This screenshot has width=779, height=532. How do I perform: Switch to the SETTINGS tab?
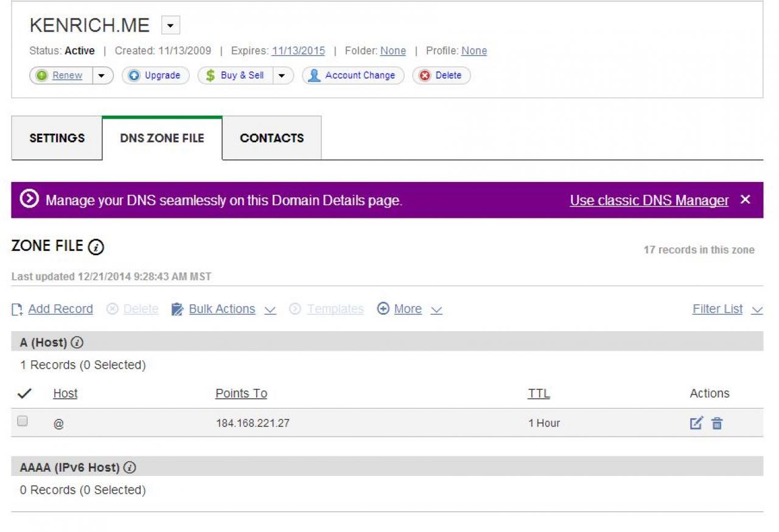coord(57,138)
